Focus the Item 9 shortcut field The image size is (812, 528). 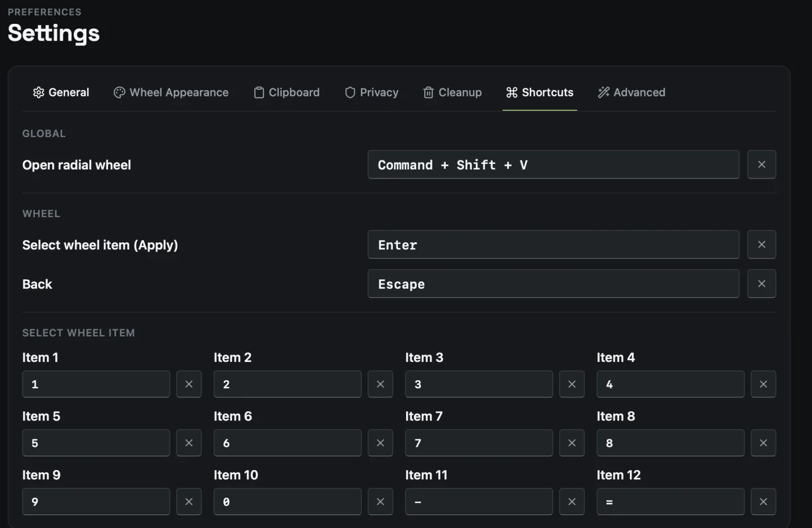(96, 502)
